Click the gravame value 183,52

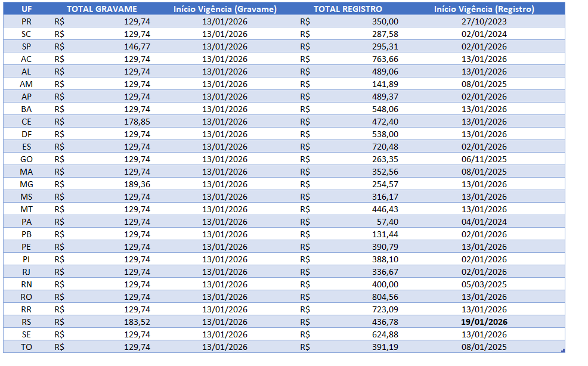click(137, 322)
